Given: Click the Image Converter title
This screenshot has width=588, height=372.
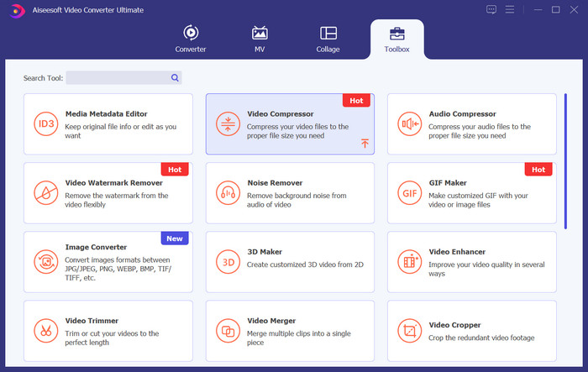Looking at the screenshot, I should coord(96,247).
